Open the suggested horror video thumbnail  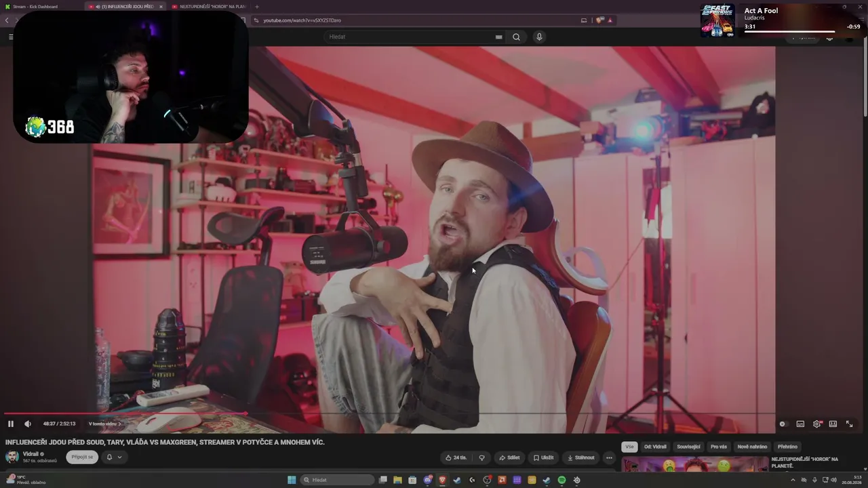(694, 464)
